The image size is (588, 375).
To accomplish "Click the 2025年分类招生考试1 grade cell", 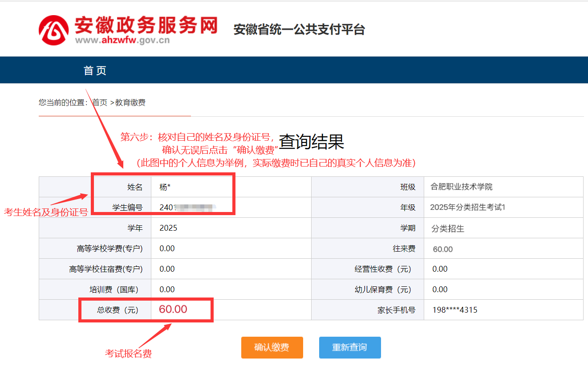I will pyautogui.click(x=468, y=207).
